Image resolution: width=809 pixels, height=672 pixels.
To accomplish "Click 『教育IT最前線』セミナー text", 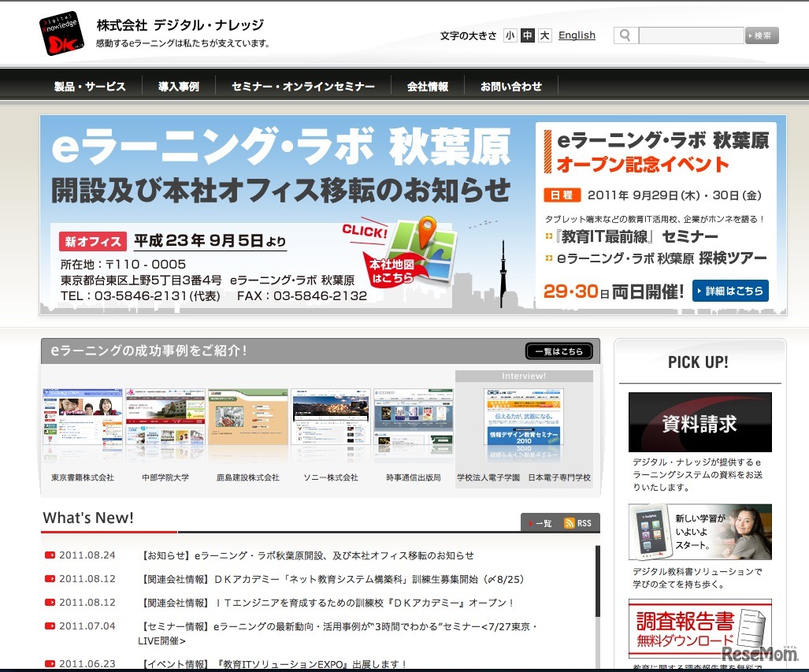I will 636,236.
